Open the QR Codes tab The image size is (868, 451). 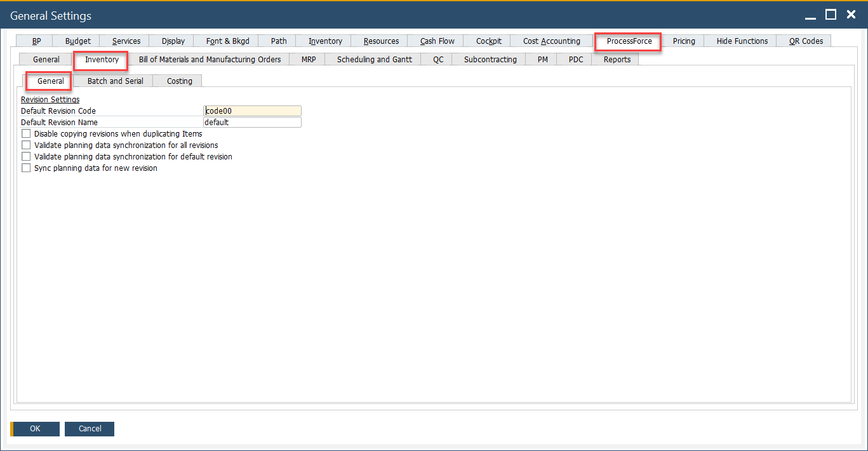click(803, 40)
